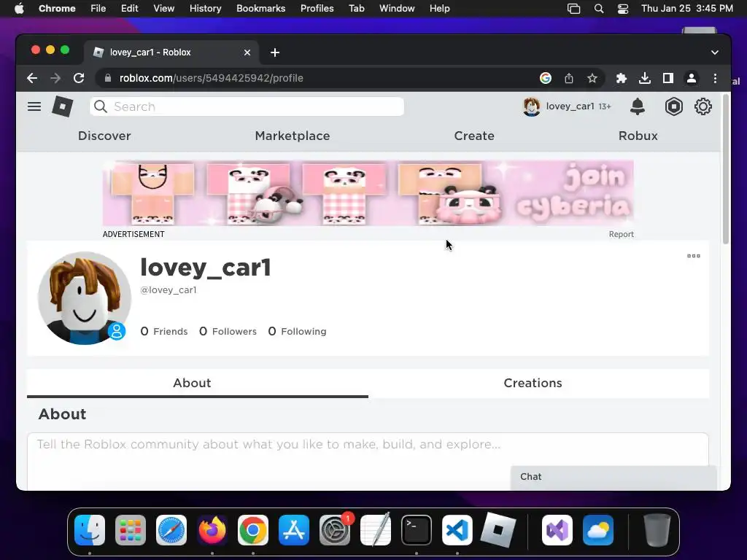Open Visual Studio Code from Dock
The width and height of the screenshot is (747, 560).
click(457, 530)
